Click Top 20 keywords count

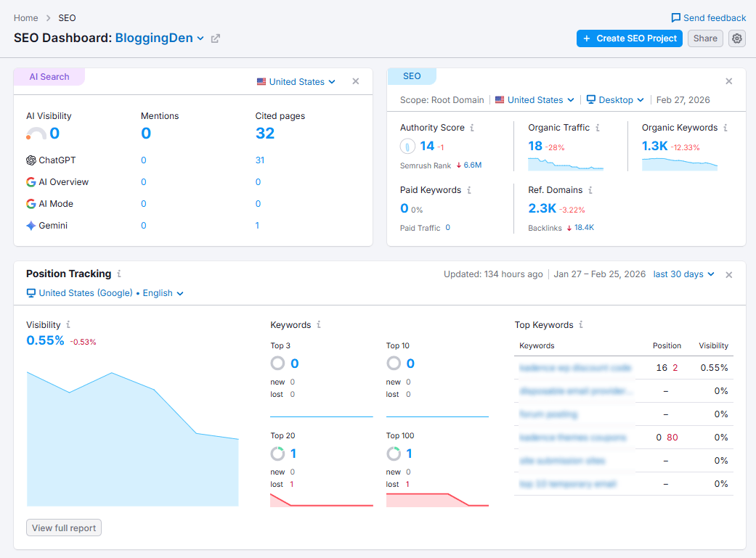click(293, 454)
